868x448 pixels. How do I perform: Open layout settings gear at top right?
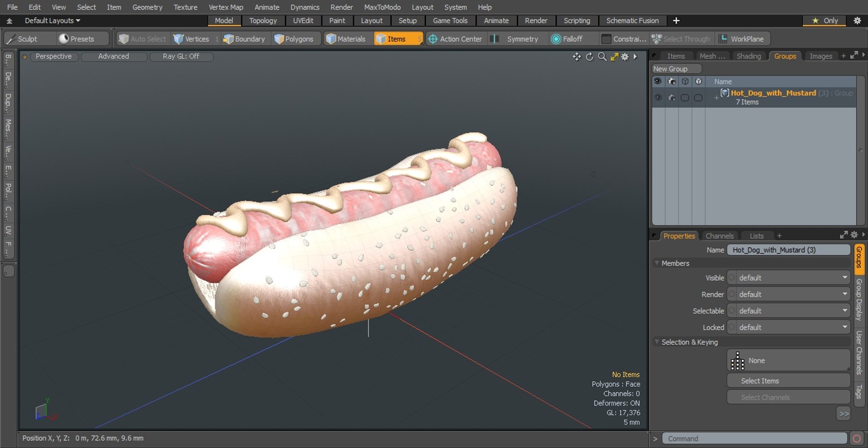point(857,20)
